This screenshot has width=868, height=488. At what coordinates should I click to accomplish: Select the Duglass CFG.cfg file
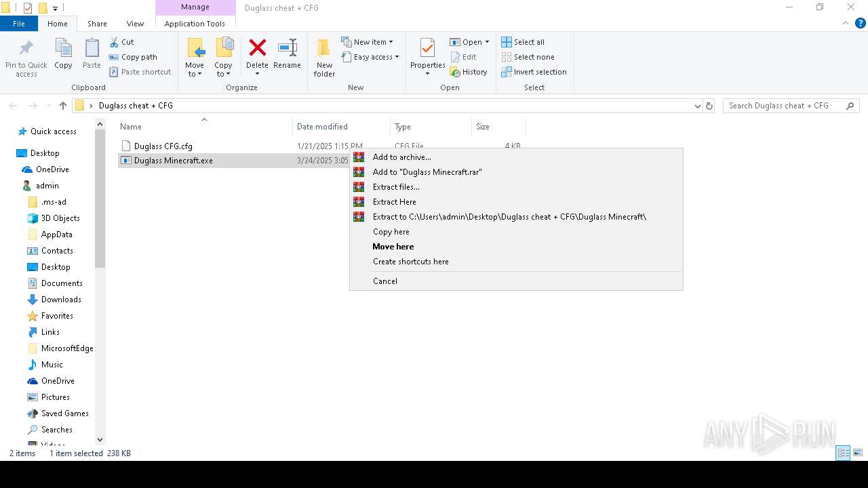(x=163, y=146)
